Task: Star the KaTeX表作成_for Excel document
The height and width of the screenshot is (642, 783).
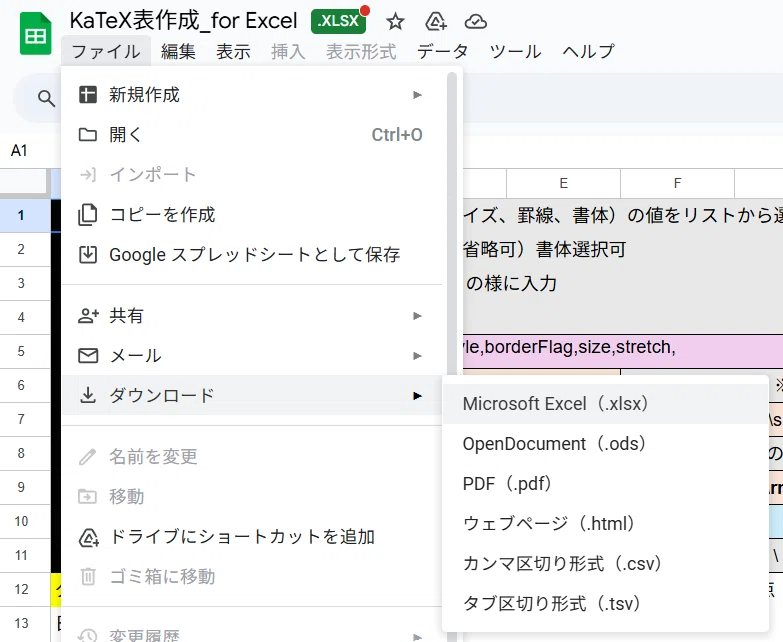Action: pyautogui.click(x=395, y=21)
